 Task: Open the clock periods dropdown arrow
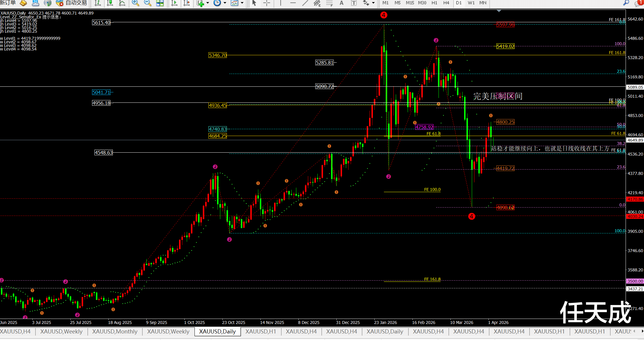pos(225,3)
